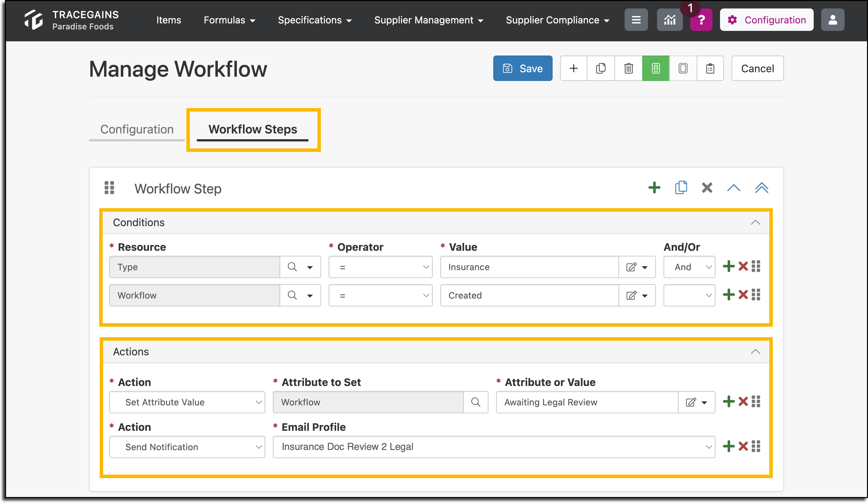
Task: Open the Send Notification action dropdown
Action: point(187,447)
